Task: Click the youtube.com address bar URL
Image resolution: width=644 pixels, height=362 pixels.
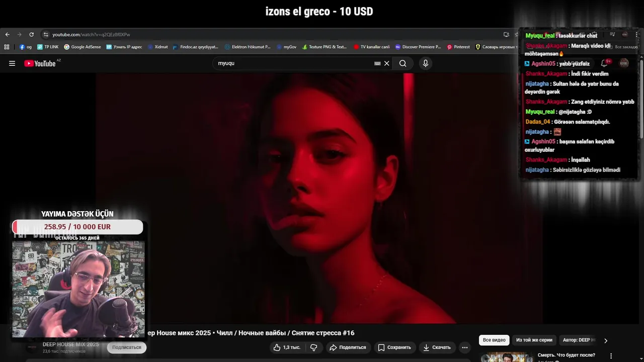Action: pos(91,35)
